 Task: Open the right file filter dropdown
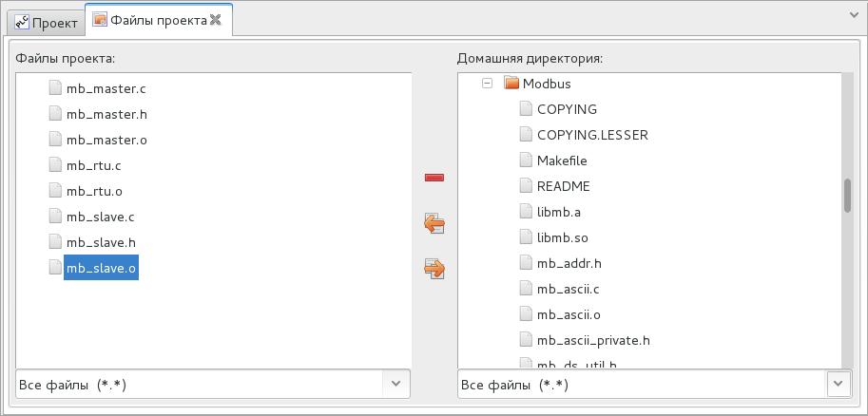(x=838, y=384)
